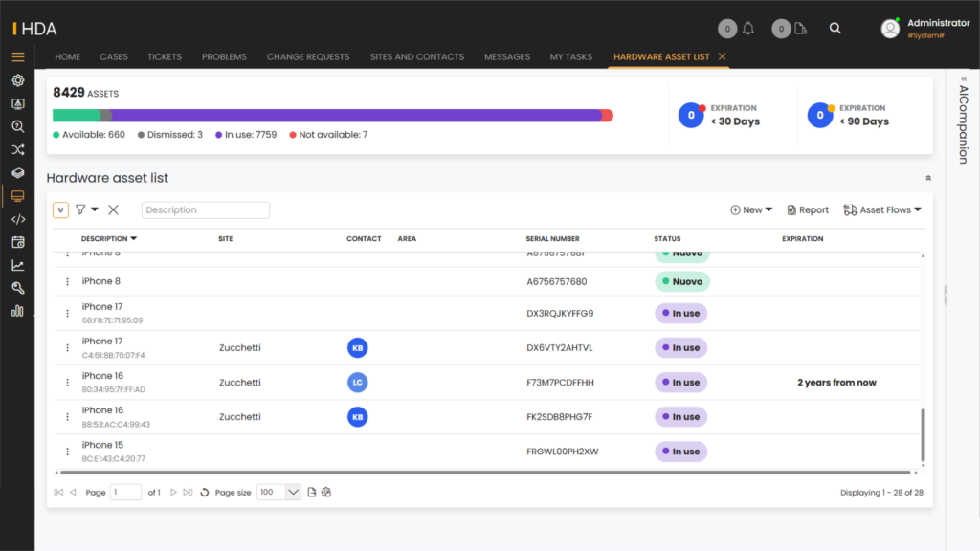Focus the Description filter input field
The width and height of the screenshot is (980, 551).
[206, 209]
